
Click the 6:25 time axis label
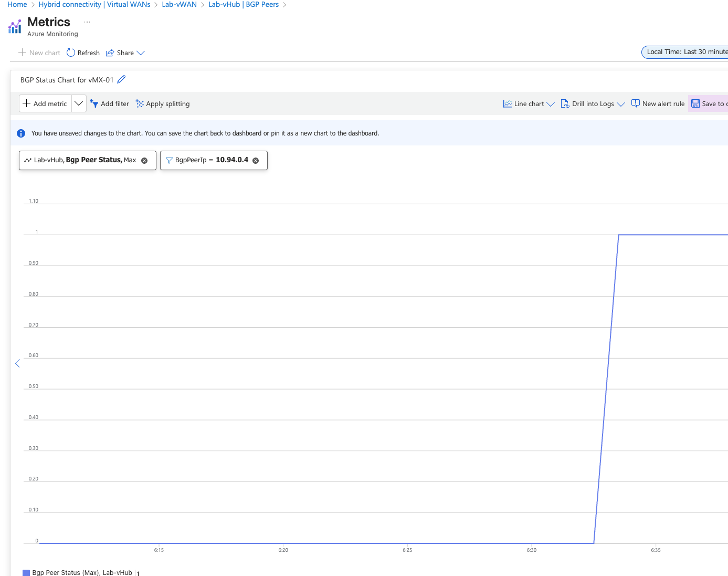coord(407,550)
